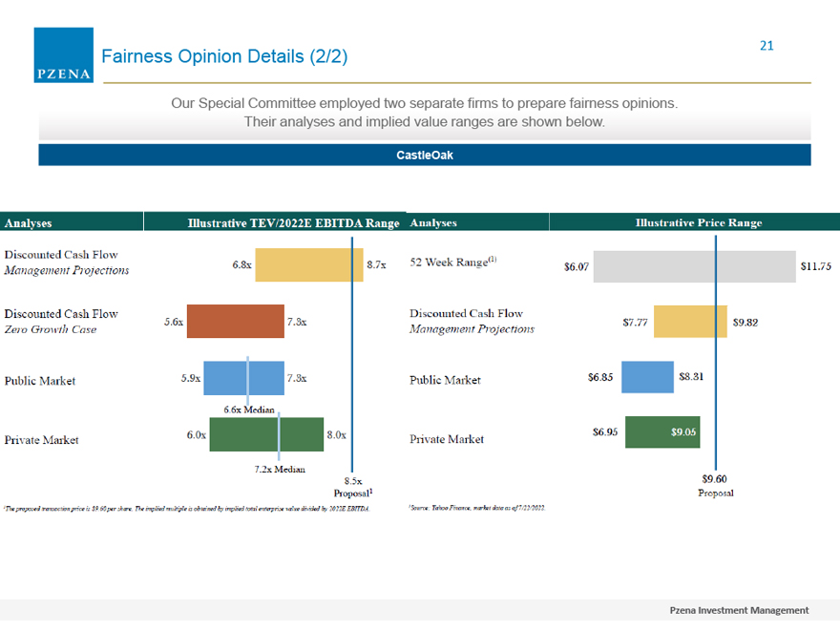
Task: Select the $8.31 value
Action: click(x=691, y=377)
